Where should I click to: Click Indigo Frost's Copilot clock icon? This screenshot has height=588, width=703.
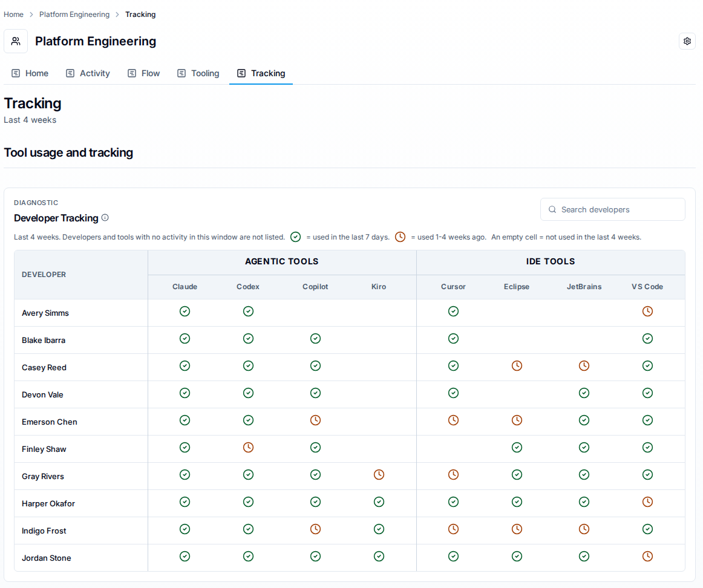[316, 529]
